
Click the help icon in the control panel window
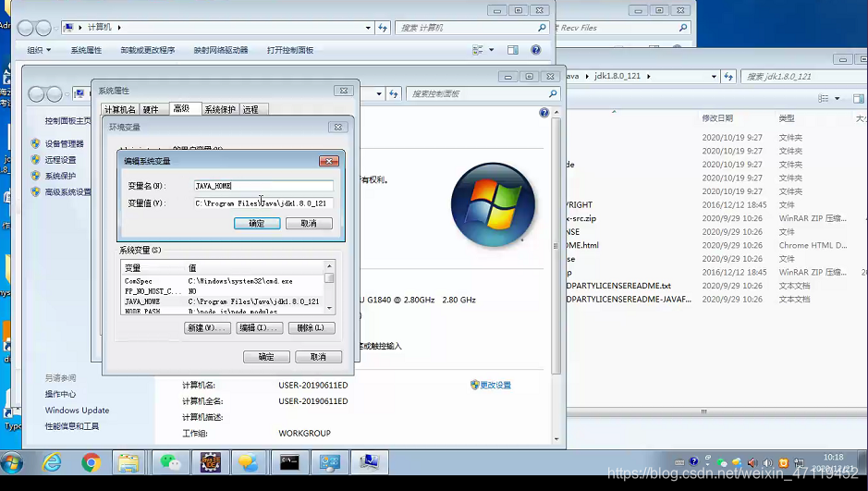tap(544, 113)
